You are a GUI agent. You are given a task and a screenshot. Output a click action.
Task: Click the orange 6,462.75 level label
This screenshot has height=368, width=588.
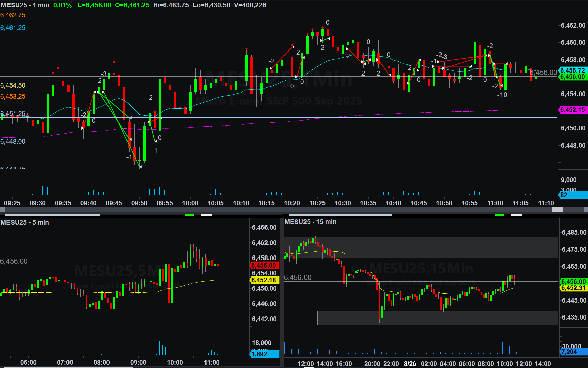(x=13, y=15)
